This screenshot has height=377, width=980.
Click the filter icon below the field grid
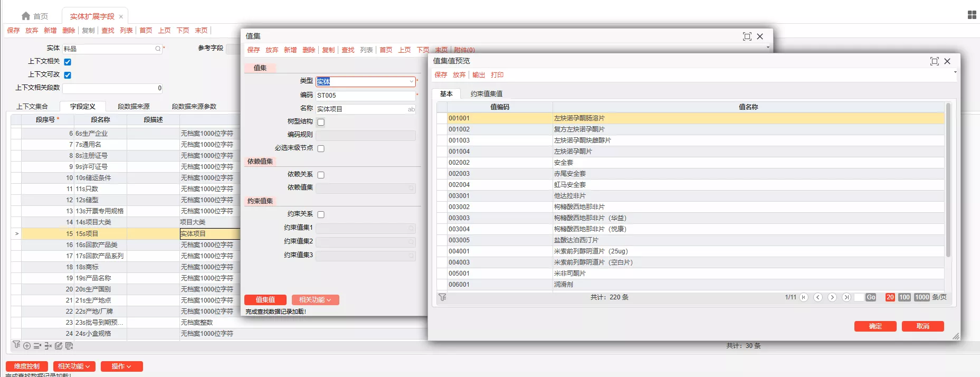point(16,345)
